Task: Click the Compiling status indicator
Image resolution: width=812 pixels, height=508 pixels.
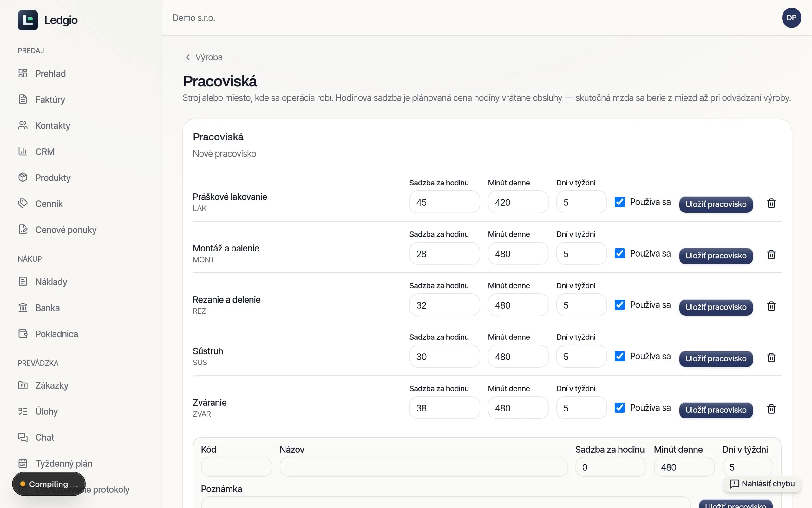Action: pyautogui.click(x=49, y=484)
